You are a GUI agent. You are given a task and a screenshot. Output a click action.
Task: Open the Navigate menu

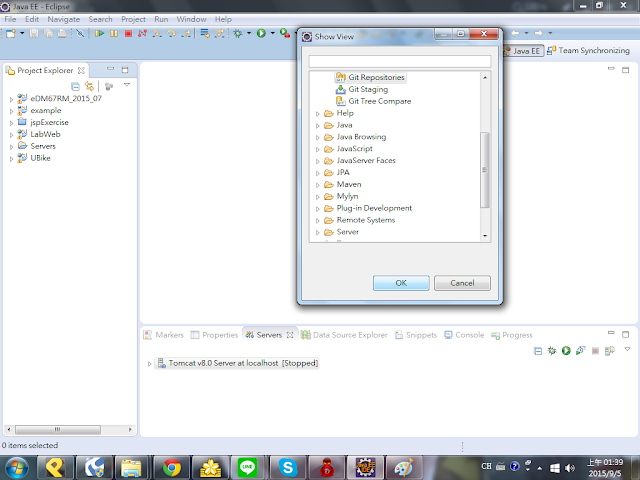[x=64, y=19]
